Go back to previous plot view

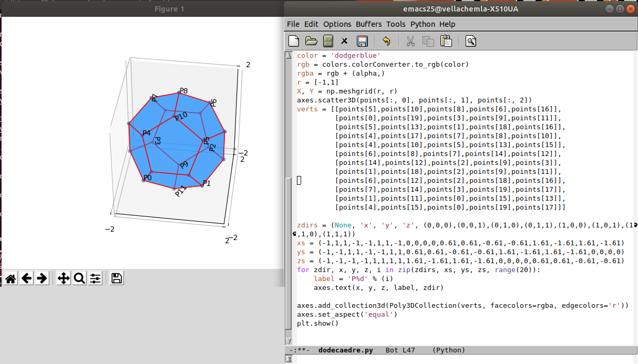click(27, 278)
